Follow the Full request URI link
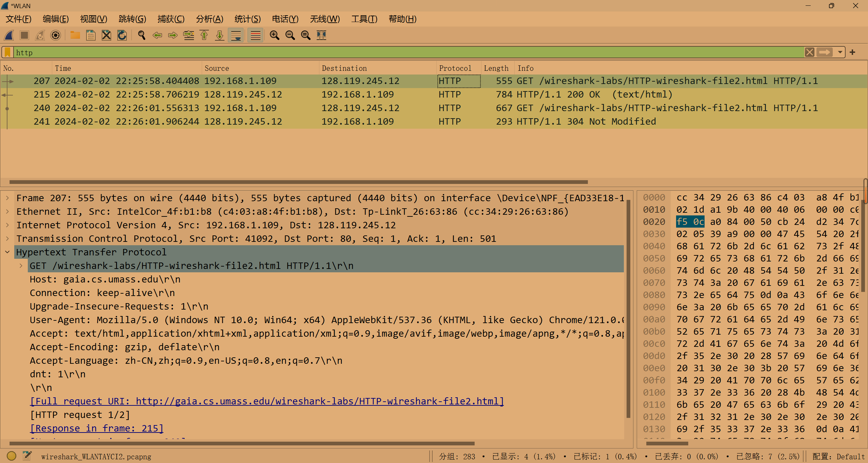The width and height of the screenshot is (868, 463). [267, 401]
